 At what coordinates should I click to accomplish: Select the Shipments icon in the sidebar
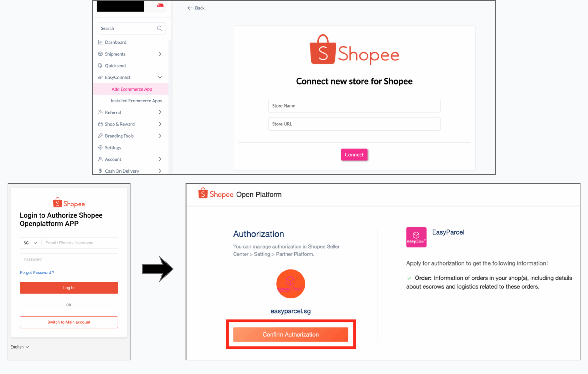coord(100,54)
